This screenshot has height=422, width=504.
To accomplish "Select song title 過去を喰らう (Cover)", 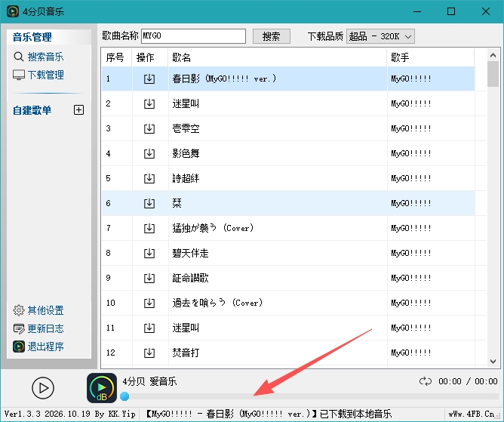I will coord(217,303).
